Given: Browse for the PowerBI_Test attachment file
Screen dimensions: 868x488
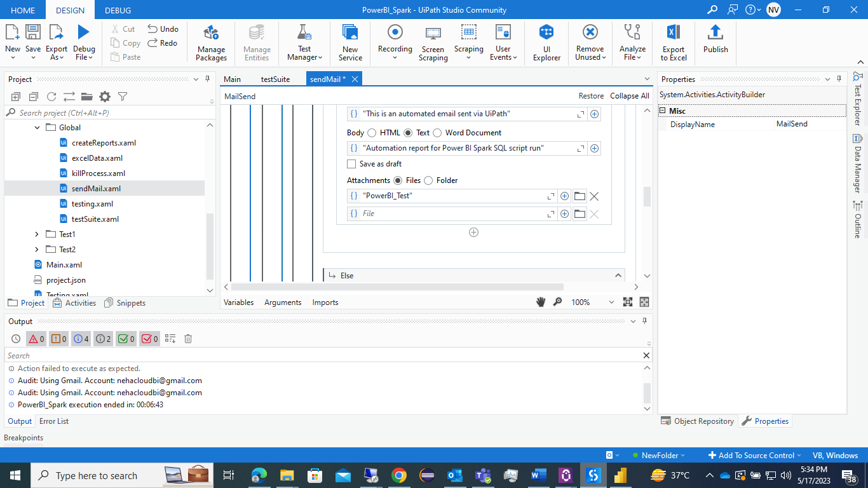Looking at the screenshot, I should click(580, 196).
